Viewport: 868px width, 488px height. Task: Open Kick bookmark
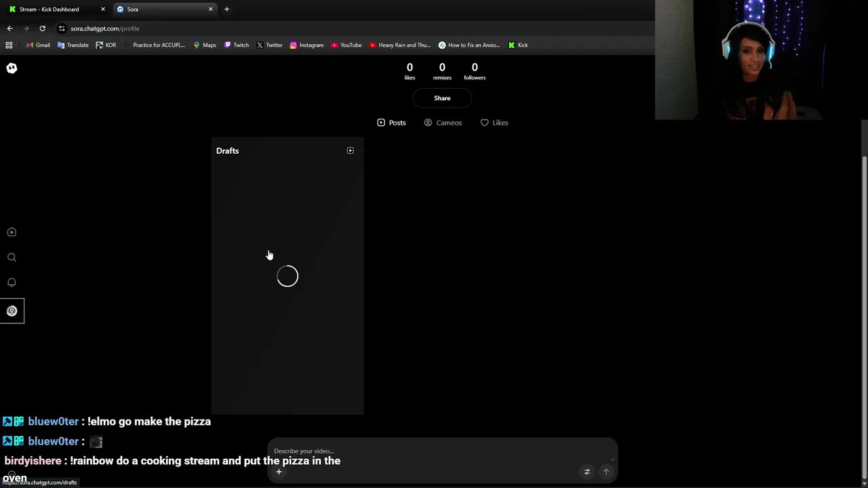click(518, 45)
